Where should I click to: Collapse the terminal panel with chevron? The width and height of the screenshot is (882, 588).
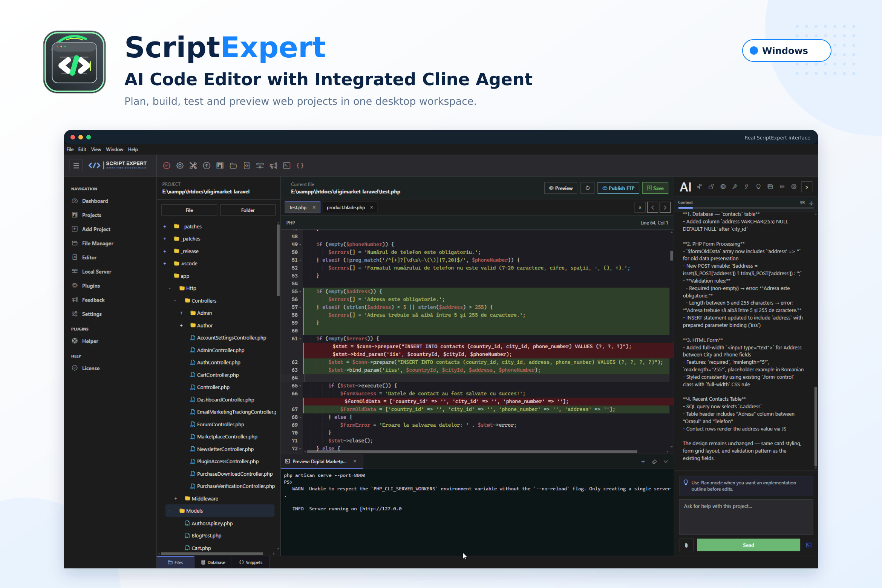pyautogui.click(x=666, y=462)
